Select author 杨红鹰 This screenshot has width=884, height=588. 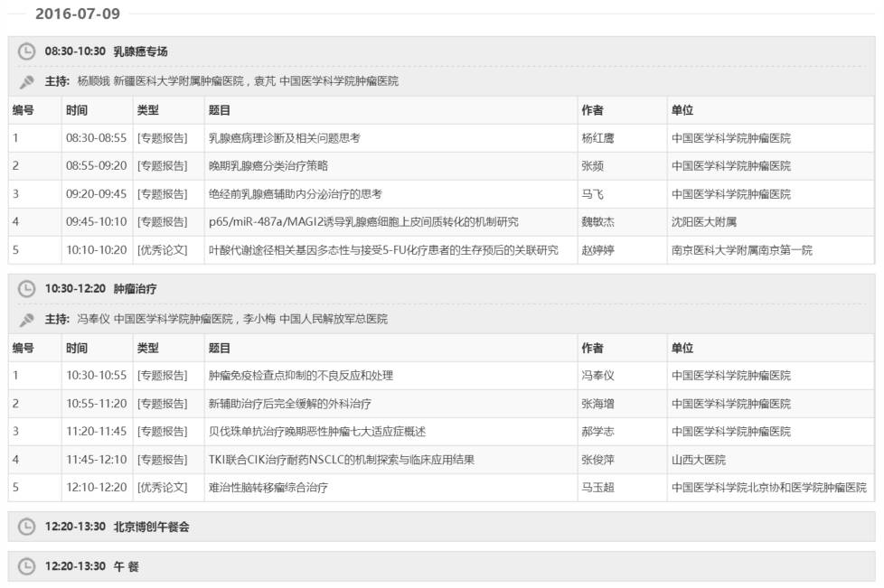[x=598, y=138]
